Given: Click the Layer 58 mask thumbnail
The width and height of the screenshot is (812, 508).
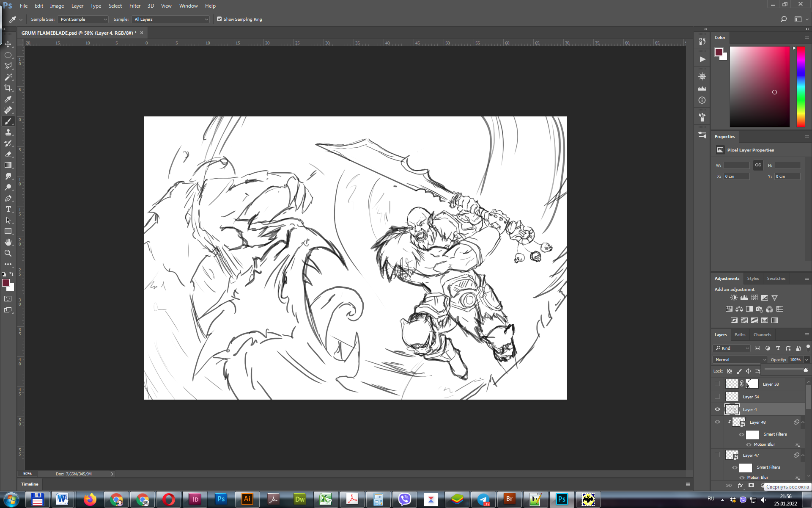Looking at the screenshot, I should tap(752, 384).
